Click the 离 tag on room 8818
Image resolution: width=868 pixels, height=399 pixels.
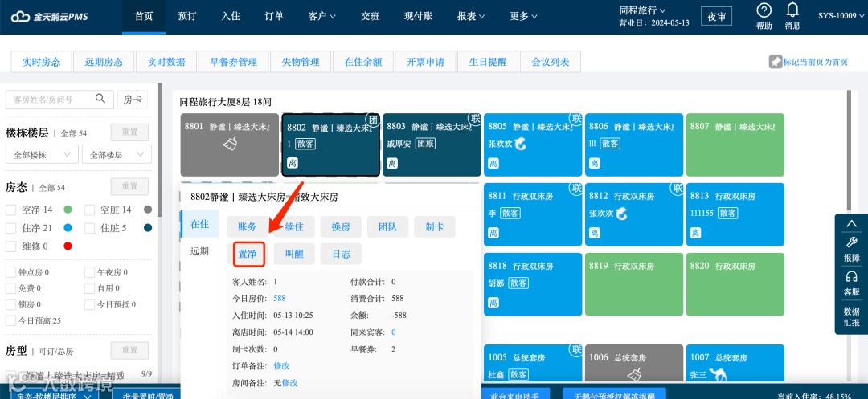(x=493, y=303)
